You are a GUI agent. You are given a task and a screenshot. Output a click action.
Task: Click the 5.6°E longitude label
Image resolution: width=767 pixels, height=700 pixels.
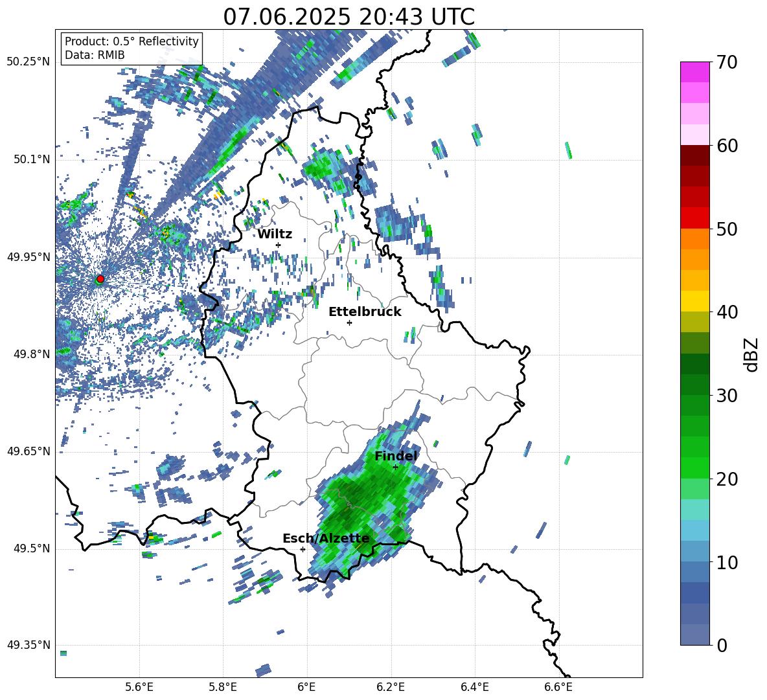[x=139, y=687]
